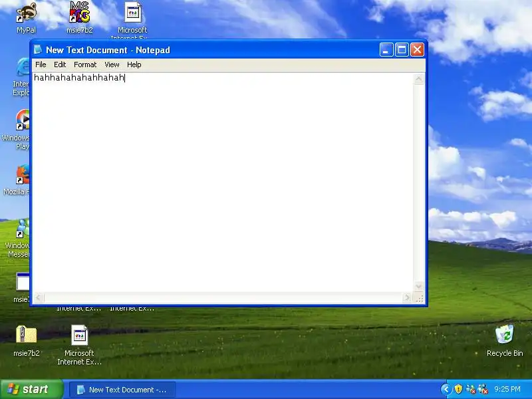Click inside the Notepad text area
532x399 pixels.
223,182
